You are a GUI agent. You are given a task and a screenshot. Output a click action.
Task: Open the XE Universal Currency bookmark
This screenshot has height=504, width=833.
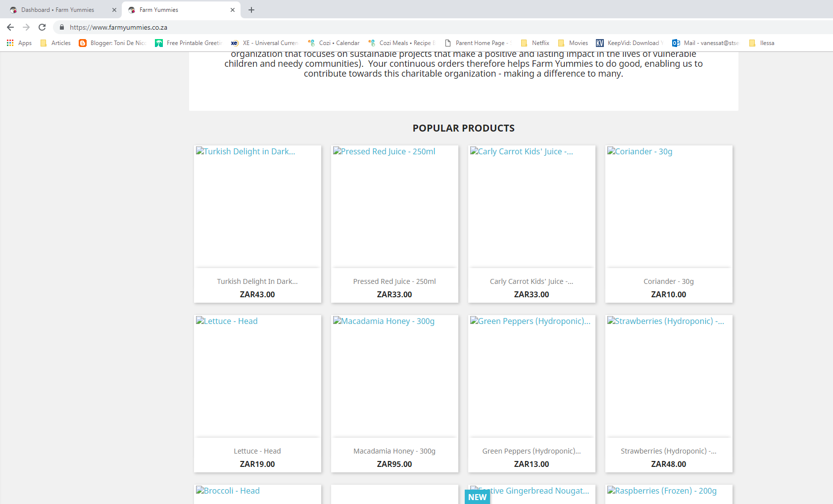point(264,43)
